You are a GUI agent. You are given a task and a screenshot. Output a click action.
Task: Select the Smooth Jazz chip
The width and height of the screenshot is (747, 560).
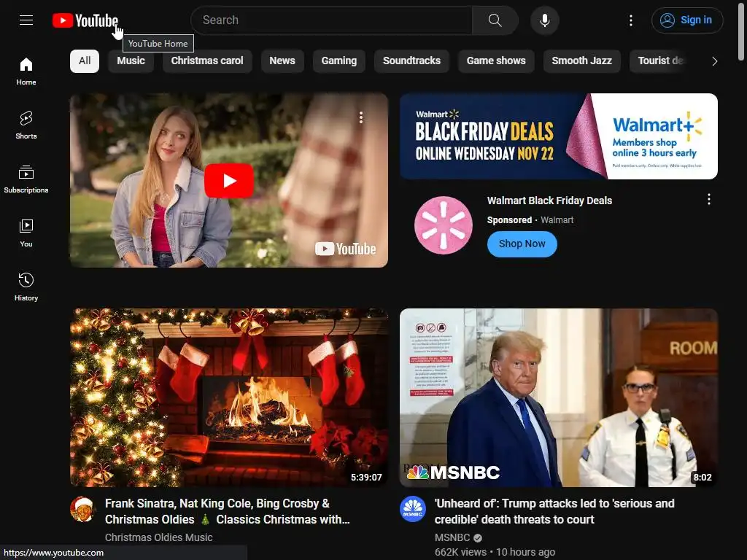(581, 61)
